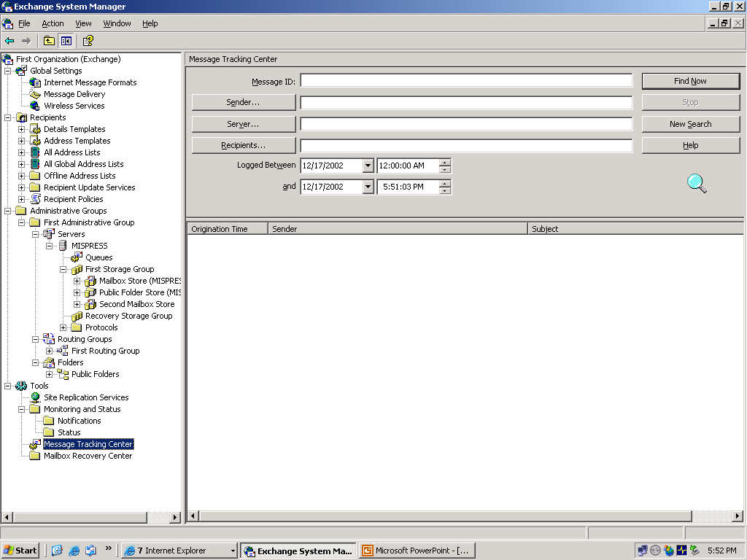Collapse the Recipients tree node

[x=7, y=117]
